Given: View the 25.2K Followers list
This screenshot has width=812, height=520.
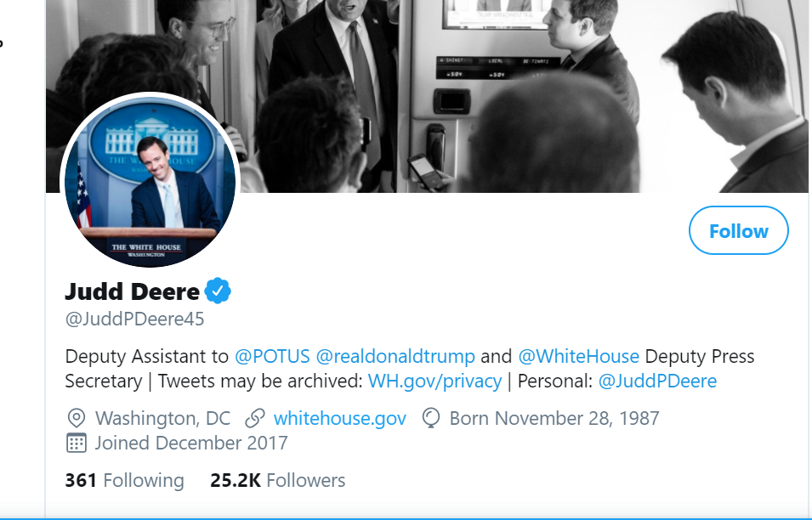Looking at the screenshot, I should [x=277, y=481].
